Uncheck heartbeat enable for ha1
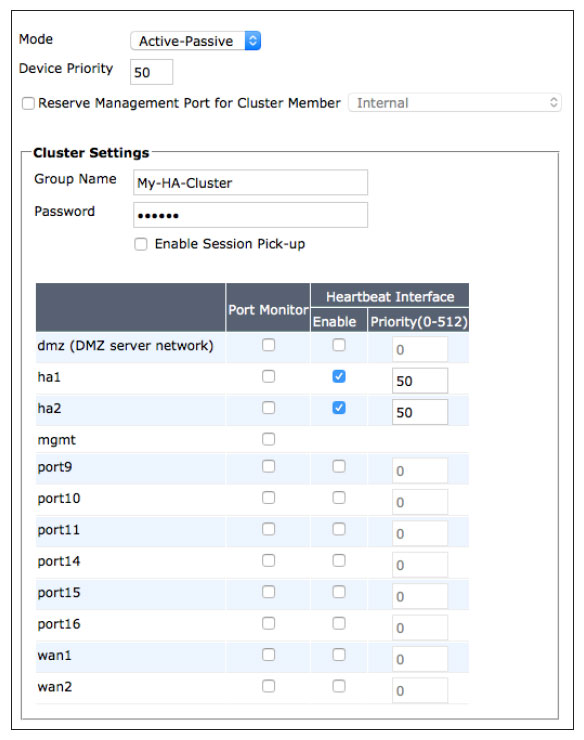Image resolution: width=584 pixels, height=740 pixels. pos(339,377)
